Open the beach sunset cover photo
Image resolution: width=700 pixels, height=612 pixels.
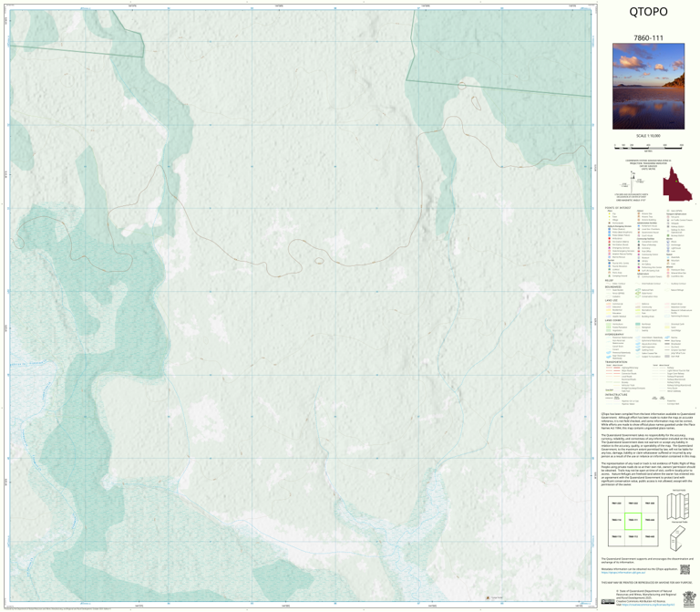(648, 87)
